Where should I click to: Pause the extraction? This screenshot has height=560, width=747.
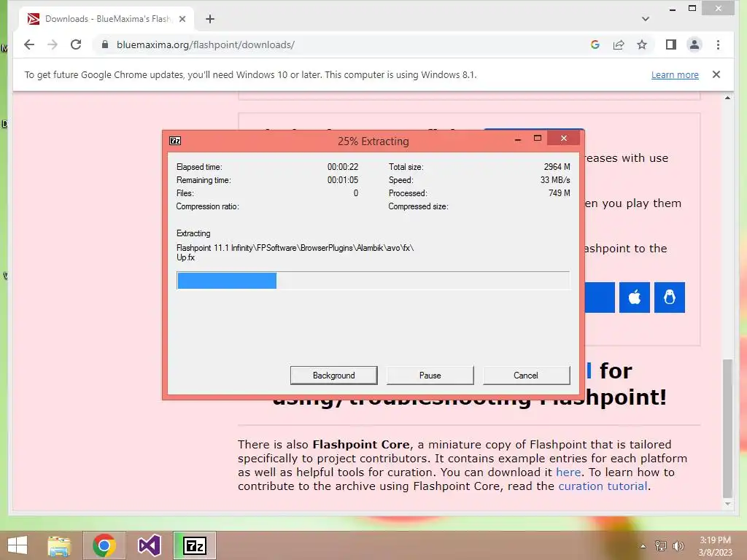point(430,376)
